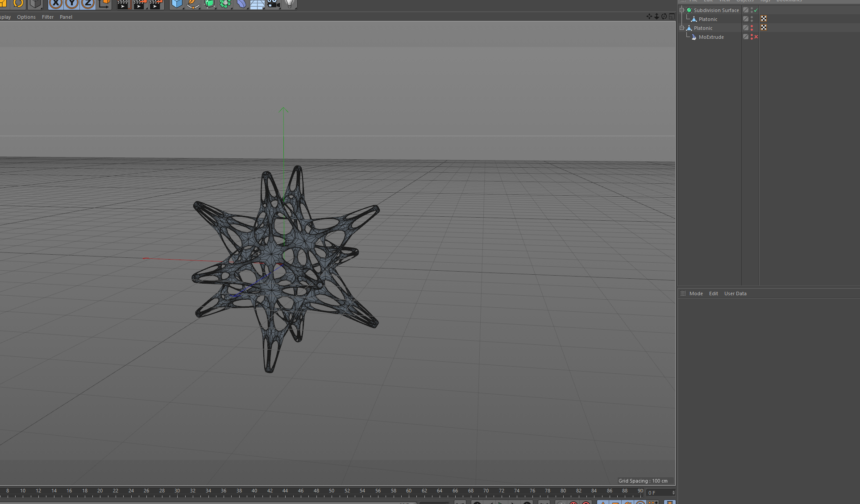The width and height of the screenshot is (860, 504).
Task: Click the Render View clapperboard icon
Action: (123, 4)
